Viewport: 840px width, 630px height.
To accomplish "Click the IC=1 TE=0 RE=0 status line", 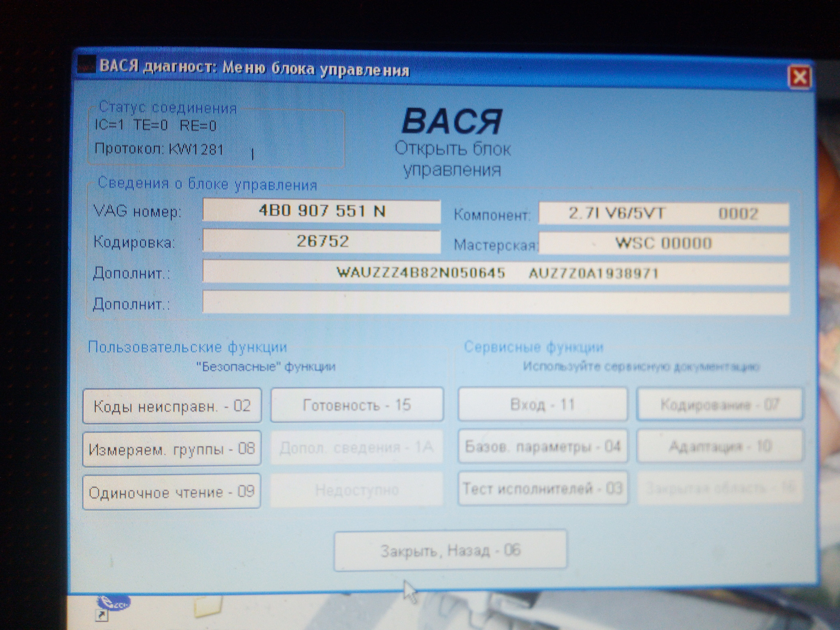I will tap(156, 126).
